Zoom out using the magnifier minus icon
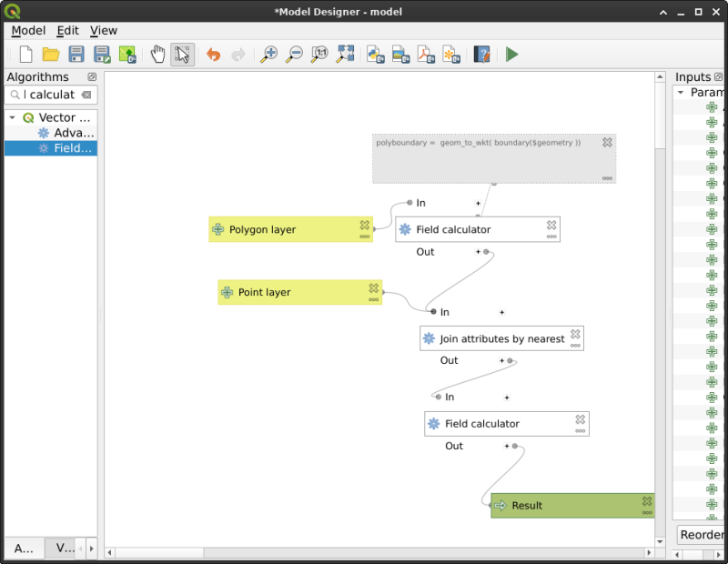 pyautogui.click(x=294, y=55)
